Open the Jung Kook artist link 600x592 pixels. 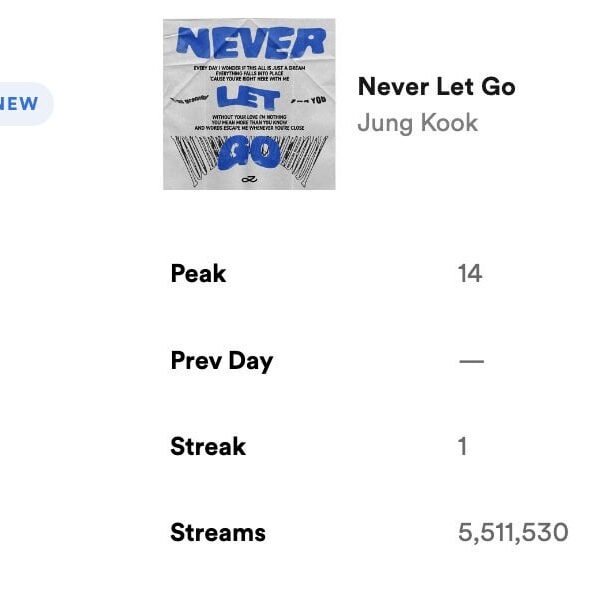pos(417,123)
